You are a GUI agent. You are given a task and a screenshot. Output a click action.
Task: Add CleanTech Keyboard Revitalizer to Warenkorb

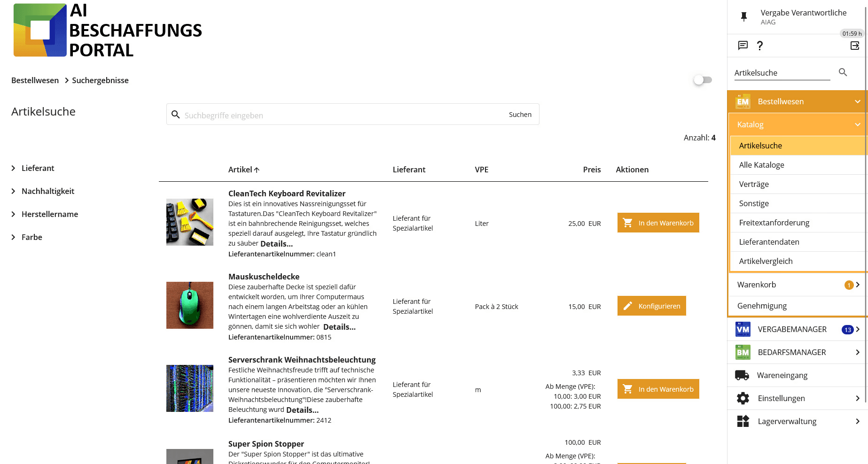(x=658, y=223)
